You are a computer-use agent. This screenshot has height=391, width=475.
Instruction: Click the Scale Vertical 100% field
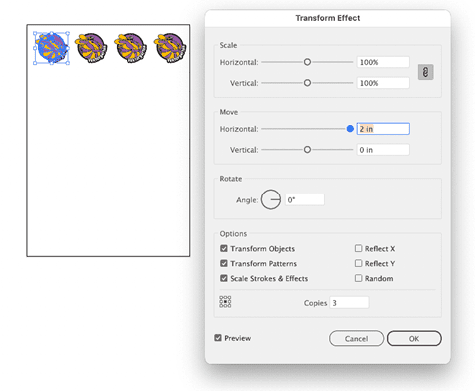point(383,83)
